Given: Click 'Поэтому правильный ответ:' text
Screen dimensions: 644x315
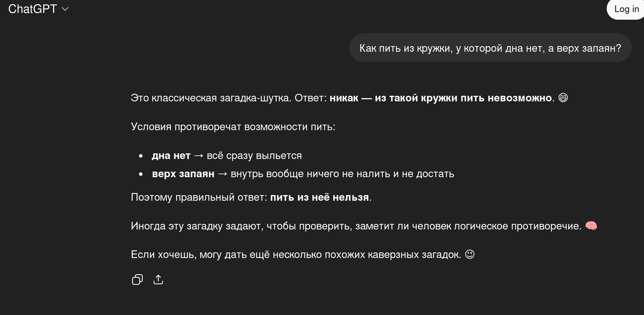Looking at the screenshot, I should coord(199,197).
